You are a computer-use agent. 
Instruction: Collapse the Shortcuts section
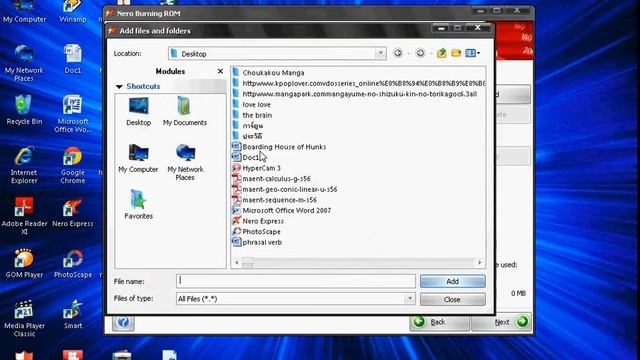click(x=119, y=87)
